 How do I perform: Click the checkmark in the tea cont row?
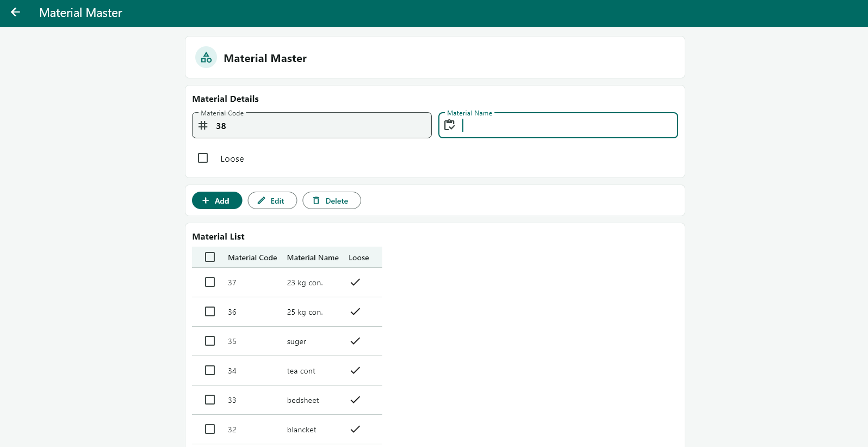pos(355,370)
